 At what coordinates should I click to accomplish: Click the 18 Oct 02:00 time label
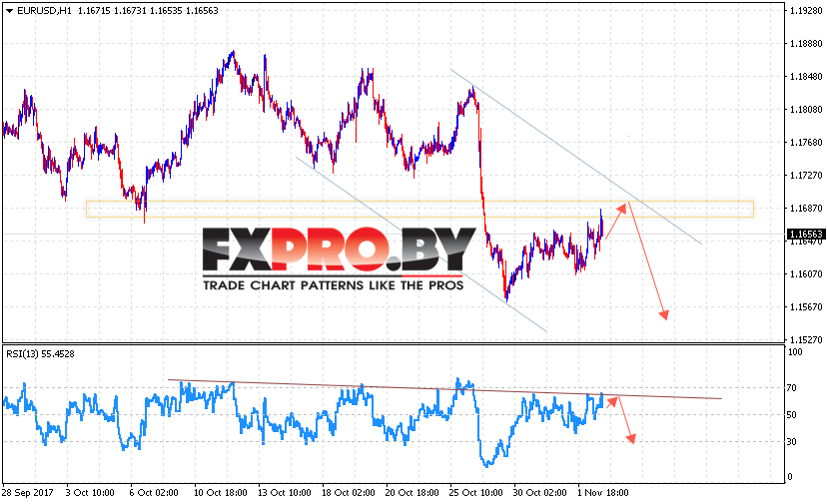[349, 493]
